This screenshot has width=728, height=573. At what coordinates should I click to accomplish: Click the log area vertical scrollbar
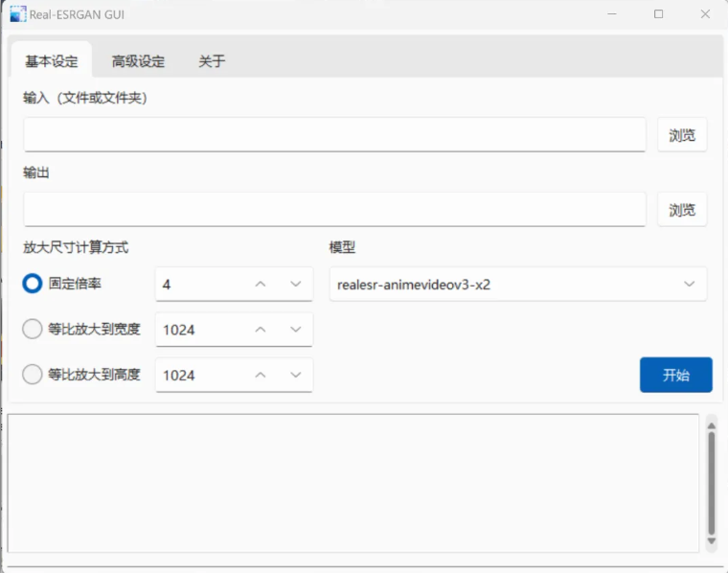[711, 482]
